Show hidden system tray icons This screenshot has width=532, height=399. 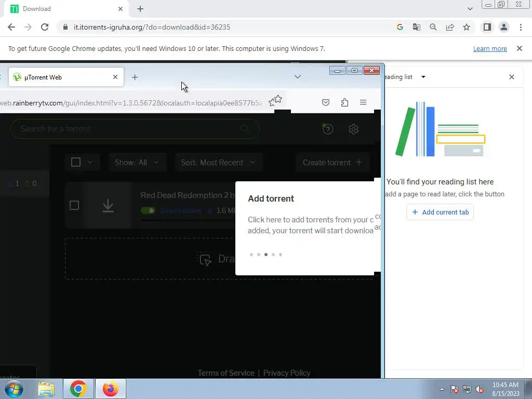(x=442, y=389)
